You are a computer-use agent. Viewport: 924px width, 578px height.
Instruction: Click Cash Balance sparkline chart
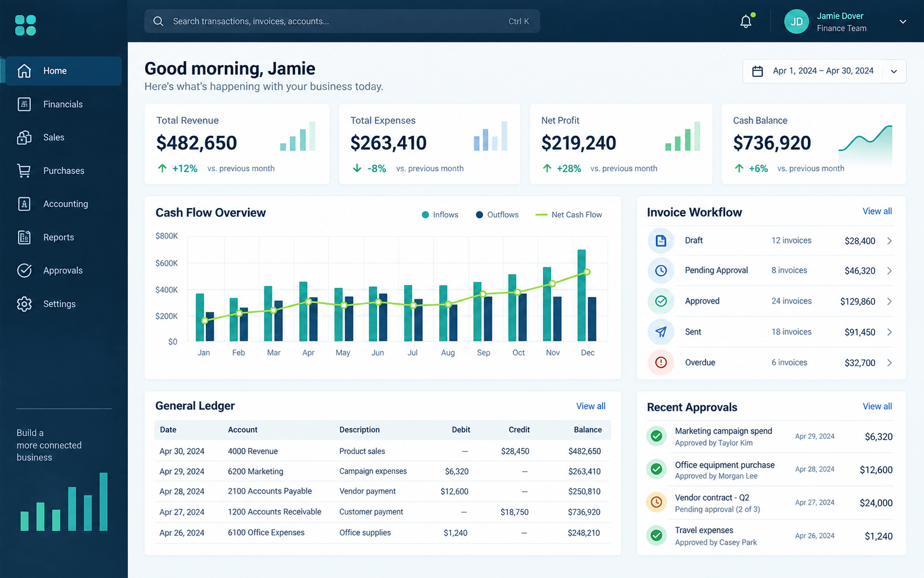865,144
